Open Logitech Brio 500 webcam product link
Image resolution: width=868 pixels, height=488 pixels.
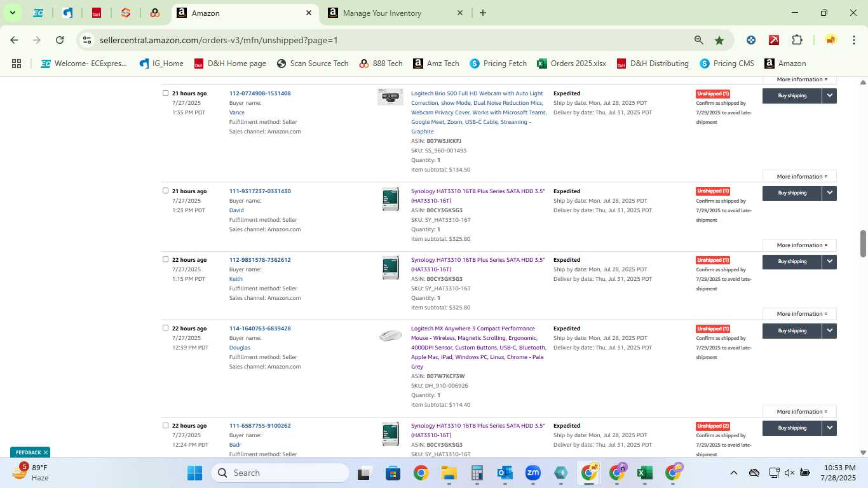(478, 112)
